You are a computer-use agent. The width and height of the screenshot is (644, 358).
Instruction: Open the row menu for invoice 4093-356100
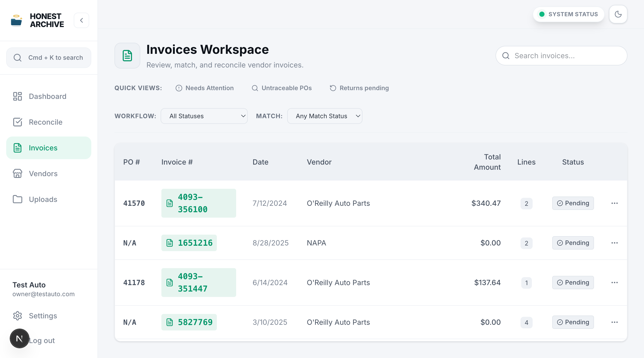pyautogui.click(x=615, y=203)
